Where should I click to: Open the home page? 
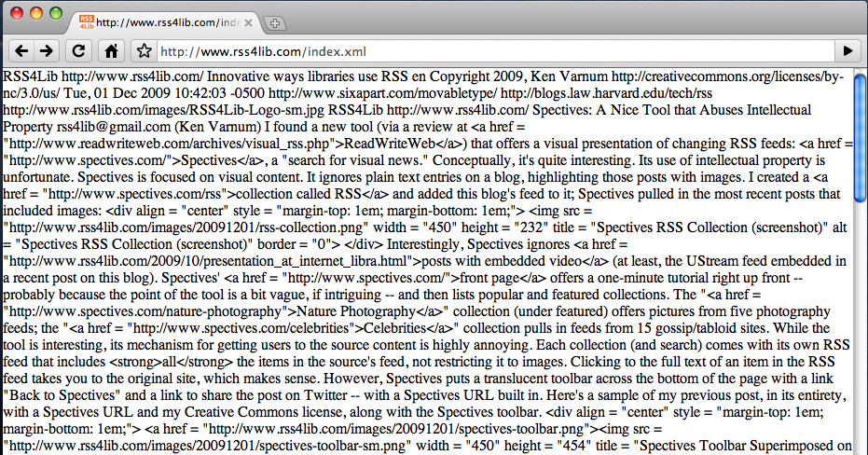pos(111,51)
